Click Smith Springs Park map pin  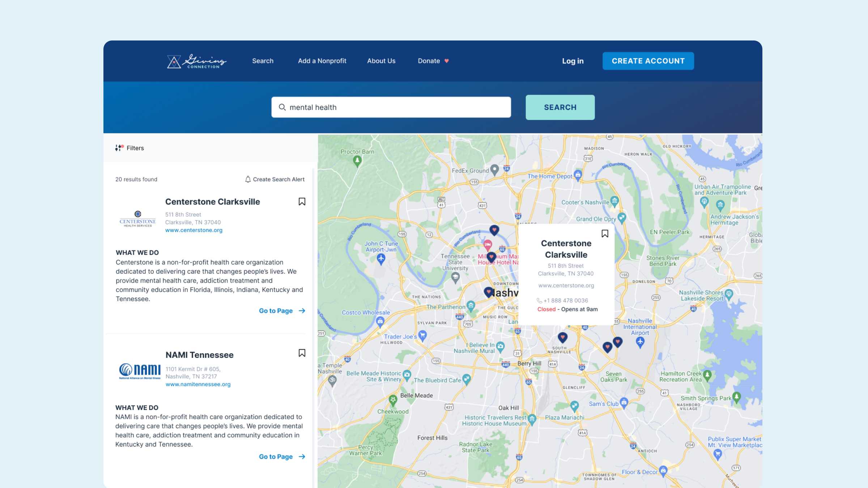click(x=736, y=397)
